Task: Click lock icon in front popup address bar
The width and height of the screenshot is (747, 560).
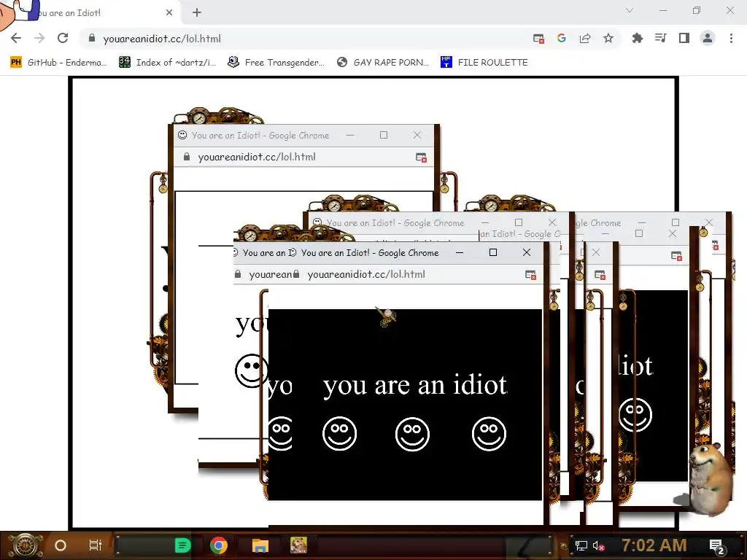Action: [x=296, y=274]
